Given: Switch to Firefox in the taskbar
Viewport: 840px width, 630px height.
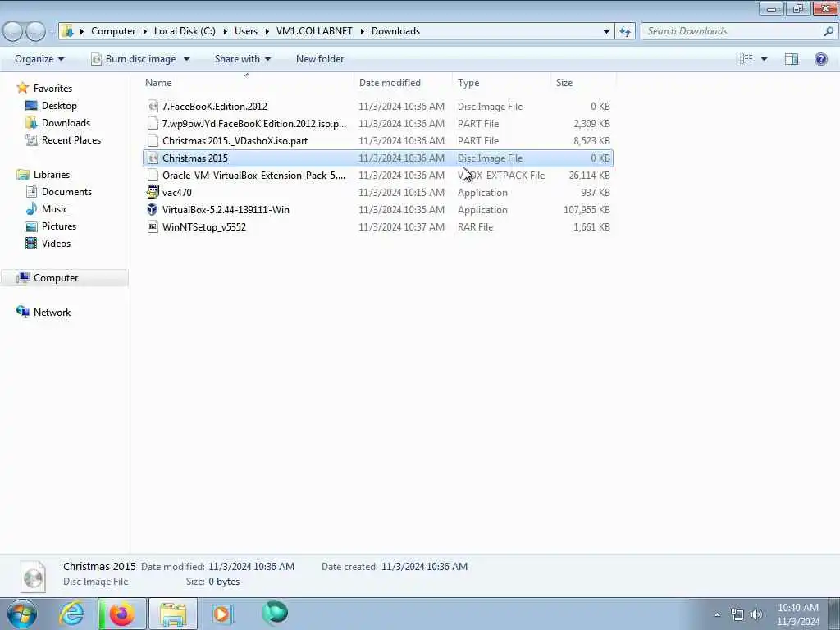Looking at the screenshot, I should [122, 614].
